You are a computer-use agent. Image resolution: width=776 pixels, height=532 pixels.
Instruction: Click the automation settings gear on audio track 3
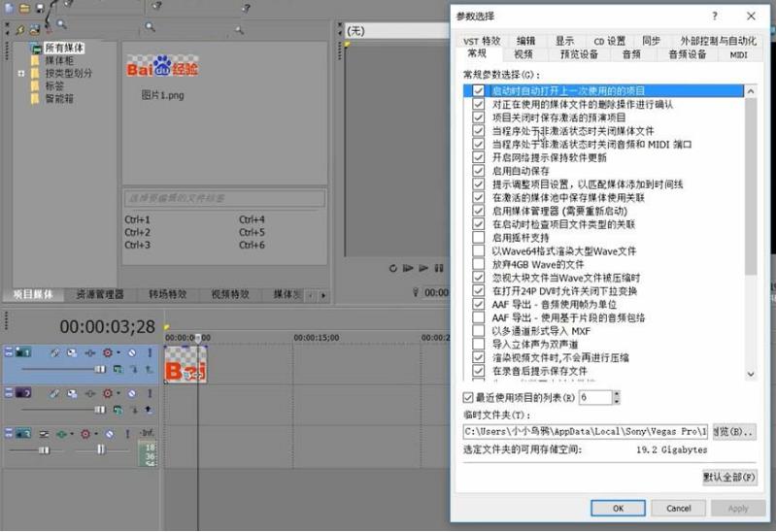85,434
